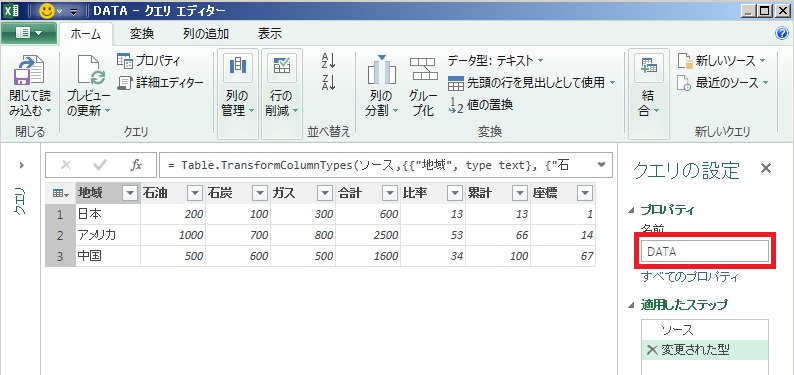Select the ソース applied step
794x375 pixels.
pos(704,330)
